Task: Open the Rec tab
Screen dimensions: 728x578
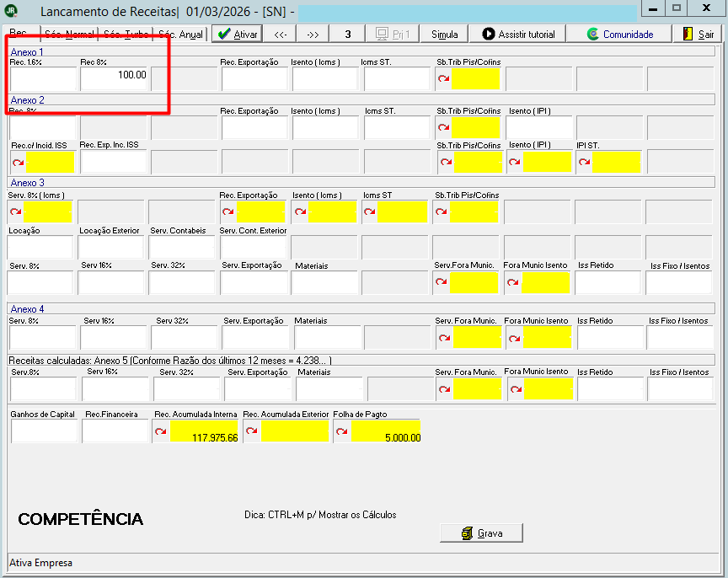Action: click(x=21, y=34)
